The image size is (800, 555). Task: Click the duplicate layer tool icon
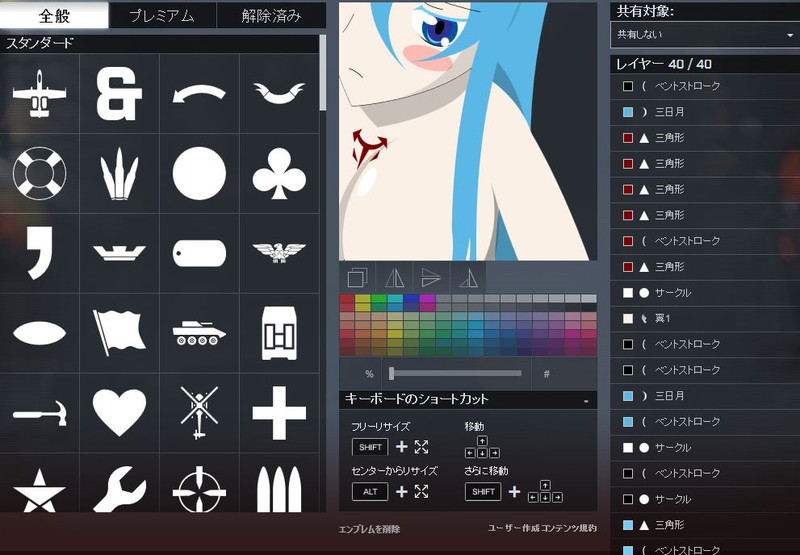click(x=357, y=278)
